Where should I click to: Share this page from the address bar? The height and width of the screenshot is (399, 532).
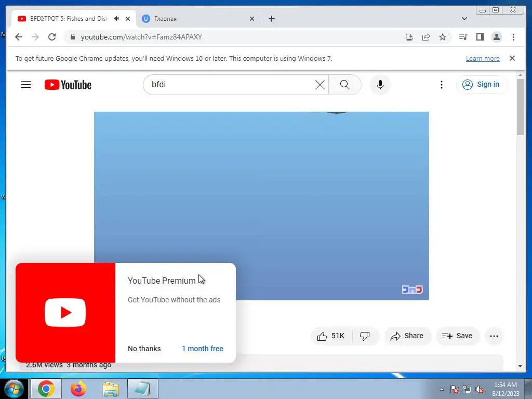(x=426, y=37)
